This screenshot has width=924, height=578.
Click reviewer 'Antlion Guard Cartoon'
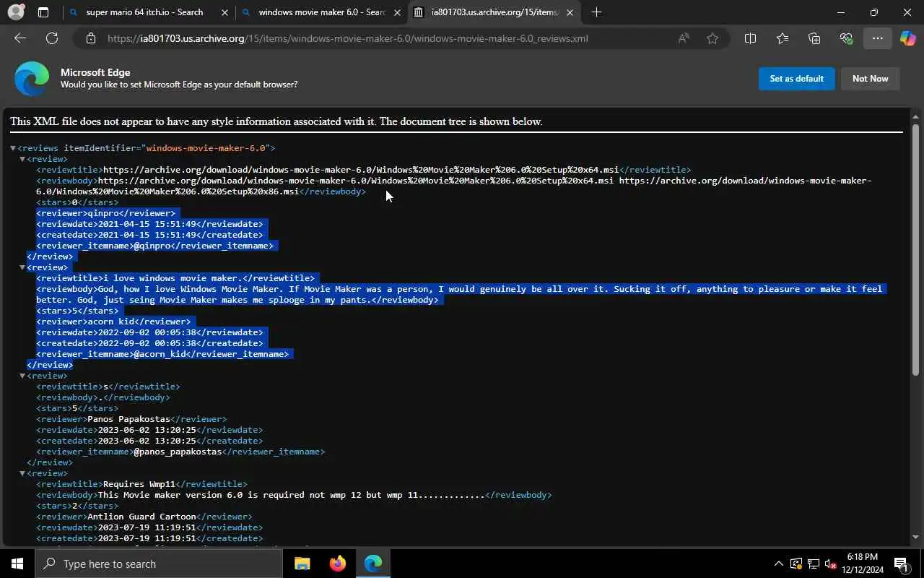(x=141, y=517)
